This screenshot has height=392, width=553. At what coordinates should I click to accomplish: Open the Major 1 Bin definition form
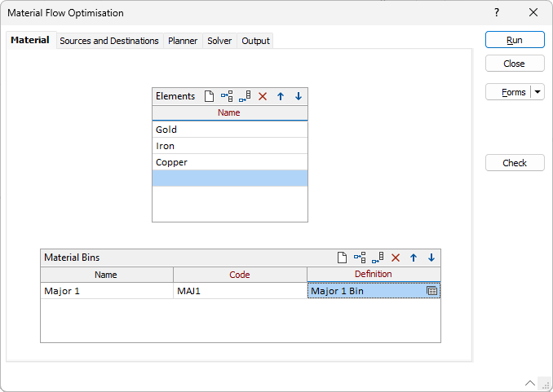pyautogui.click(x=432, y=291)
